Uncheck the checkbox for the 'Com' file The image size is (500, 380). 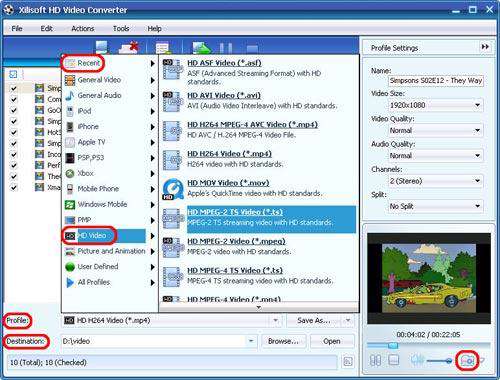(x=14, y=99)
